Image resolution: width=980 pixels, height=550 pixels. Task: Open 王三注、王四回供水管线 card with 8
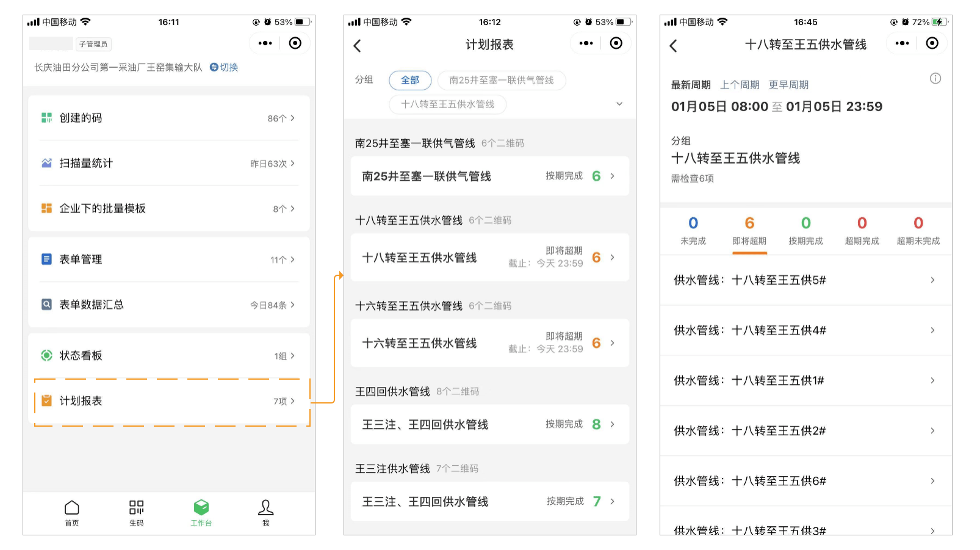(x=490, y=424)
